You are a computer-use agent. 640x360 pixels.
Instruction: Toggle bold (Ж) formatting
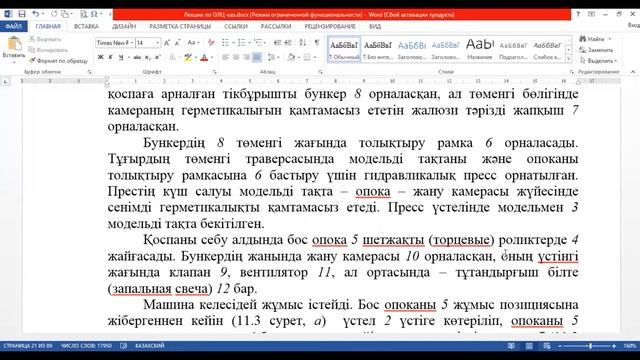click(100, 57)
